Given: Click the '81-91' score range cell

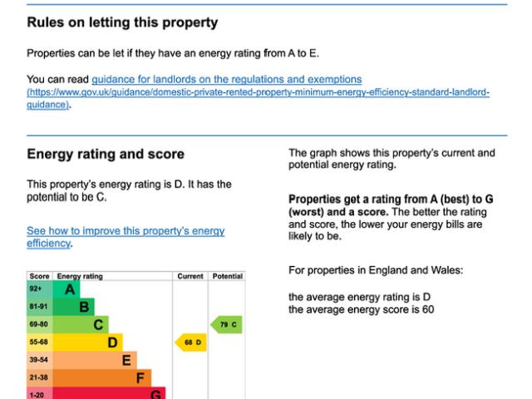Looking at the screenshot, I should coord(40,307).
